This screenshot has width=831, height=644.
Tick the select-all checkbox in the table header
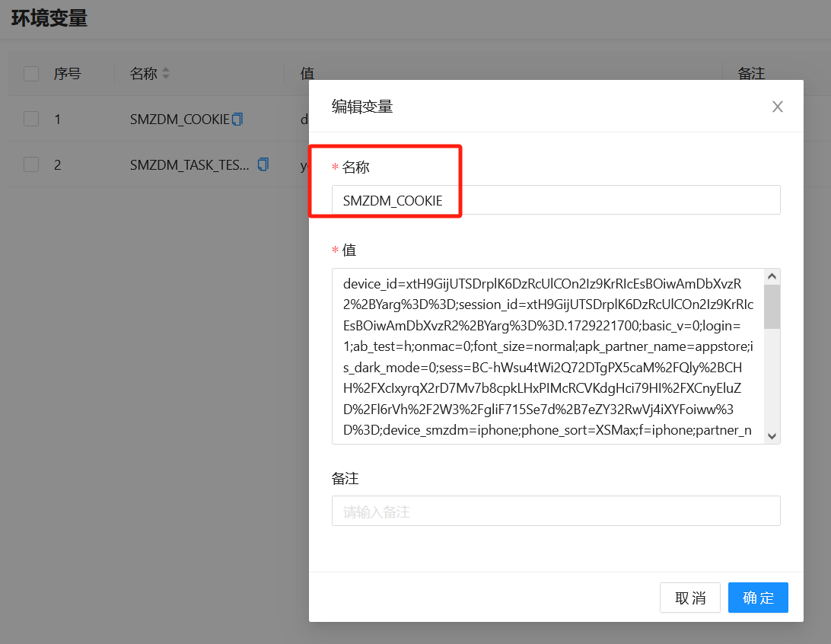click(x=31, y=74)
